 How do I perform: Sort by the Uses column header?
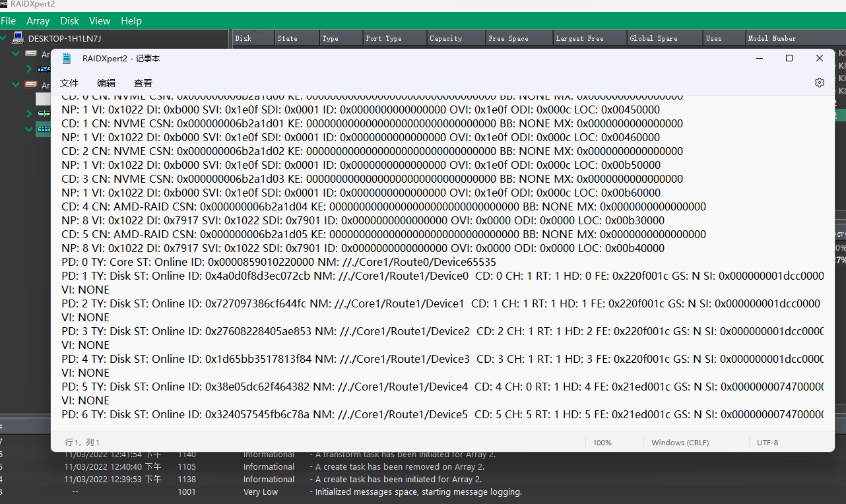(x=725, y=38)
